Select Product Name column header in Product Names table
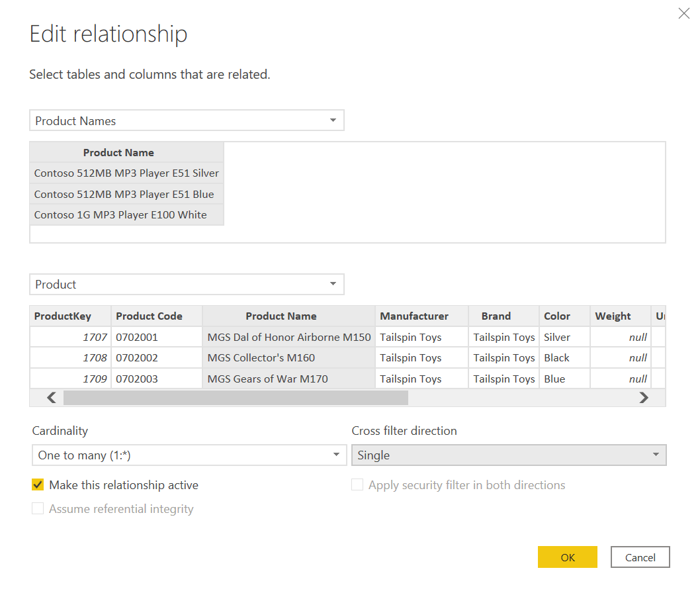Viewport: 700px width, 597px height. 126,153
